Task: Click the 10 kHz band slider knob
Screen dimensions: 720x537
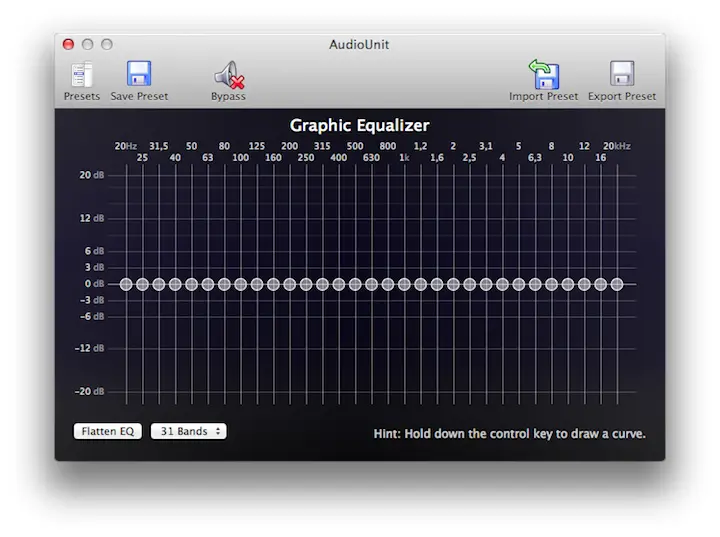Action: coord(567,284)
